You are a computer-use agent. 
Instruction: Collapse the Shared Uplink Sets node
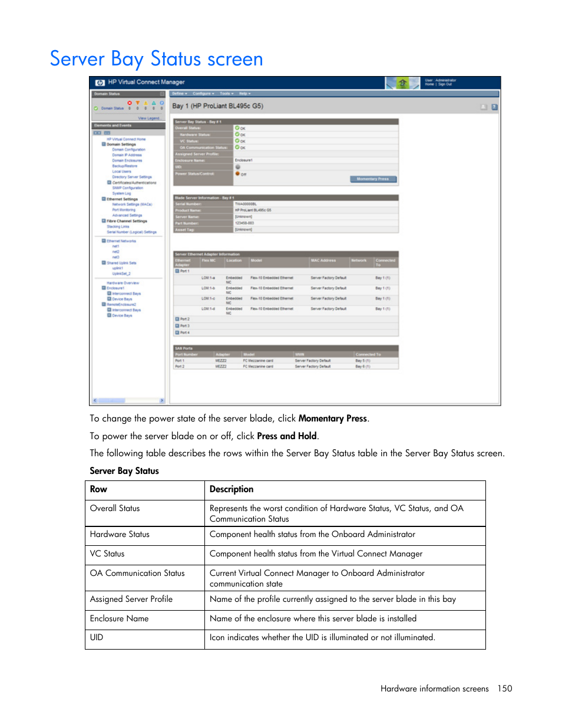tap(104, 262)
